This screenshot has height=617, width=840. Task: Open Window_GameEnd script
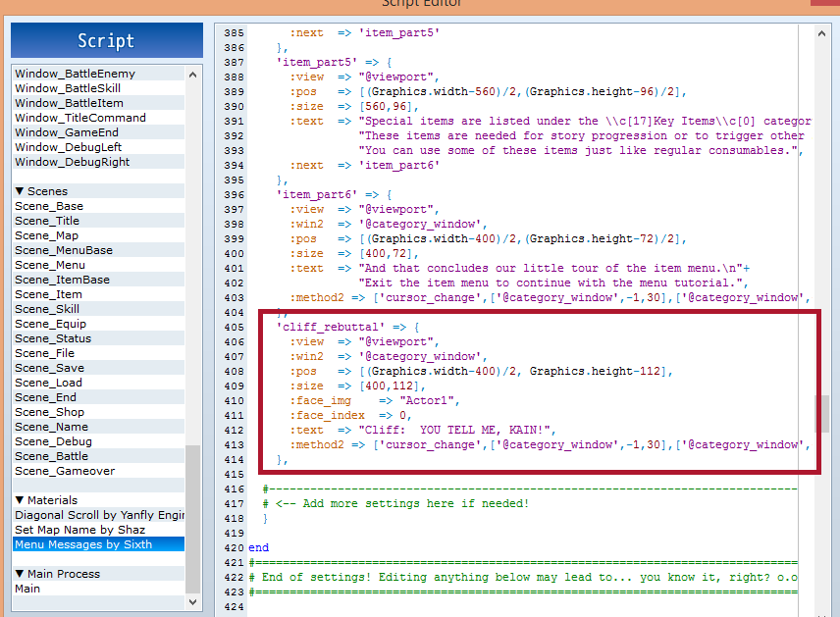(x=98, y=132)
